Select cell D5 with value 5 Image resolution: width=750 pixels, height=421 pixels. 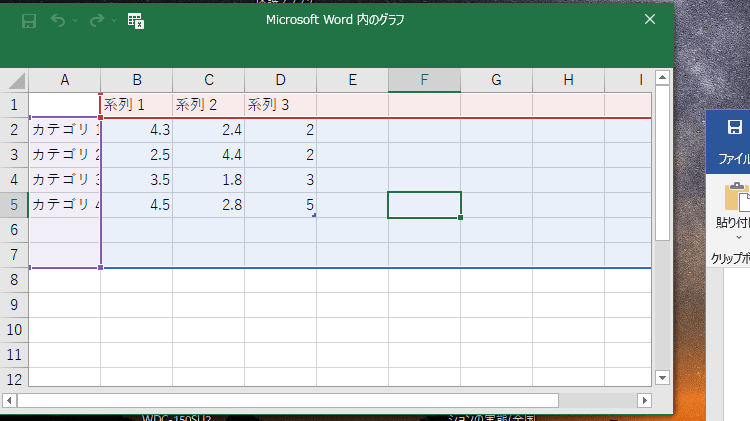(x=281, y=205)
